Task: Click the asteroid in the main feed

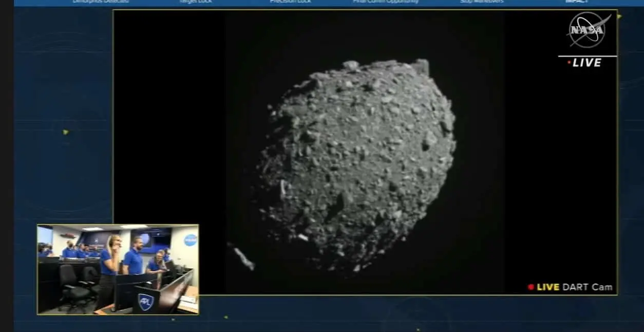Action: tap(354, 164)
